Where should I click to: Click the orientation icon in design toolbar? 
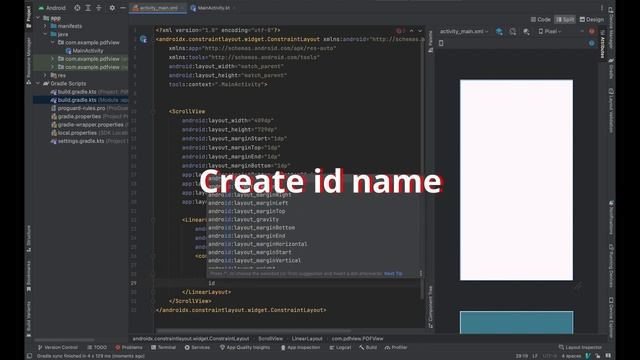pyautogui.click(x=513, y=31)
